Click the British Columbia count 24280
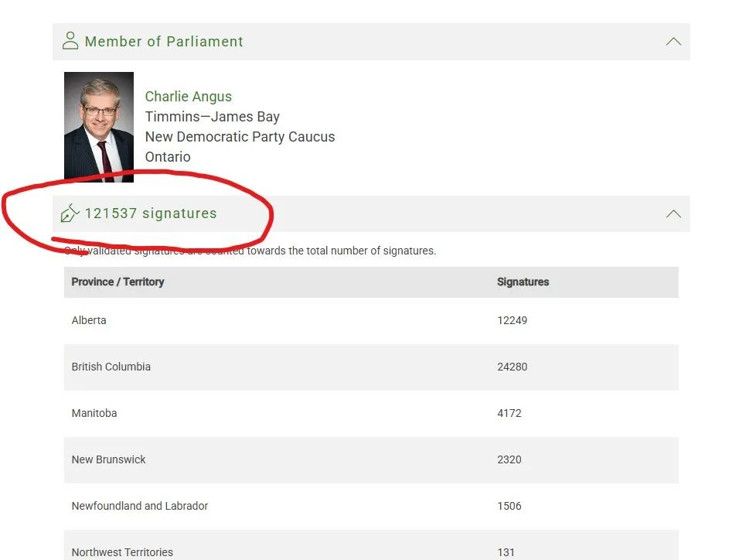This screenshot has width=756, height=560. pos(512,367)
